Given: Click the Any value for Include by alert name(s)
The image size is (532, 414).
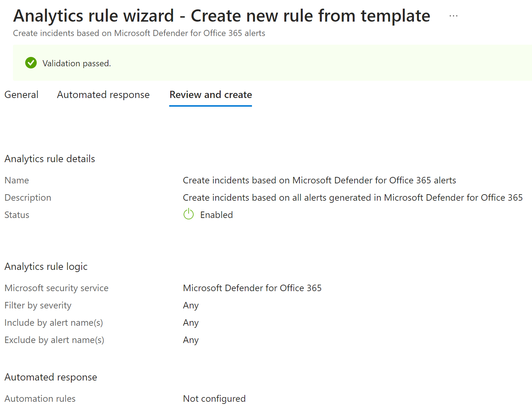Looking at the screenshot, I should [x=191, y=322].
